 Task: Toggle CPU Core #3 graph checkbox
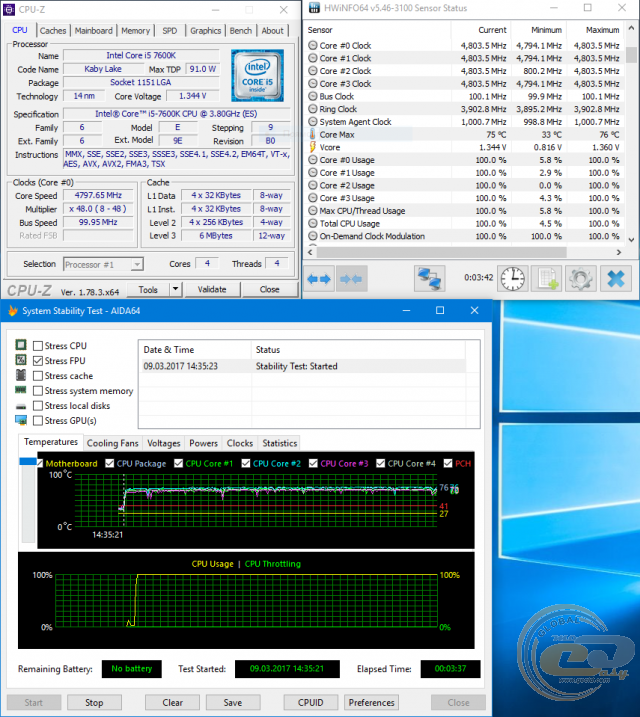[313, 463]
